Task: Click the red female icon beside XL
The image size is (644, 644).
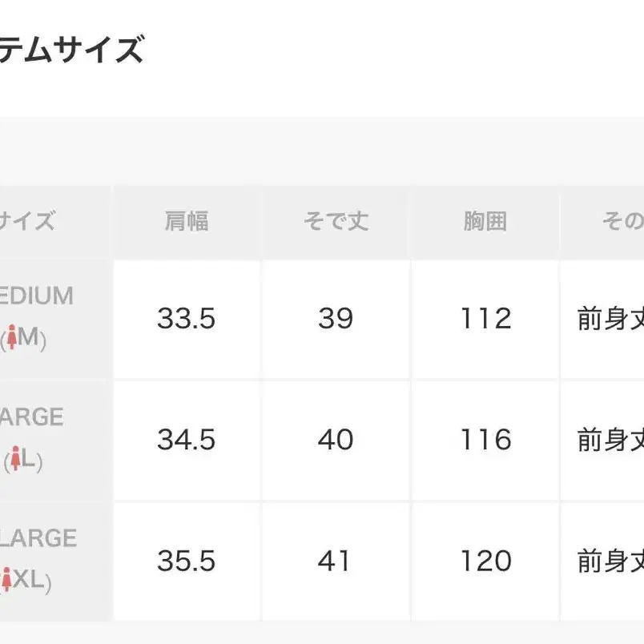Action: tap(6, 579)
